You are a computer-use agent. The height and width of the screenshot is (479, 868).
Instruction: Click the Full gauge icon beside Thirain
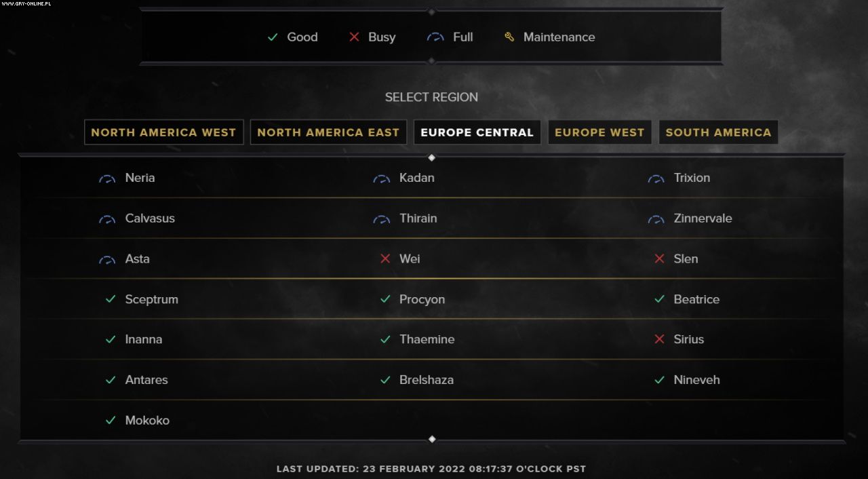tap(382, 219)
